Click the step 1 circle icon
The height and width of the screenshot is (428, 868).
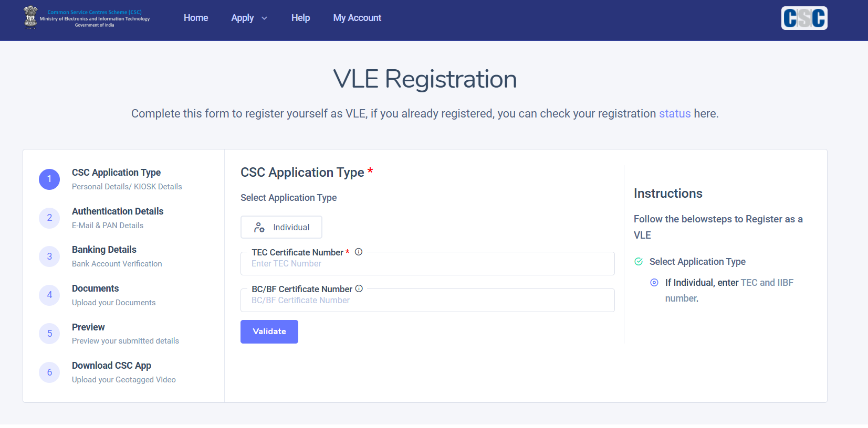click(x=49, y=179)
